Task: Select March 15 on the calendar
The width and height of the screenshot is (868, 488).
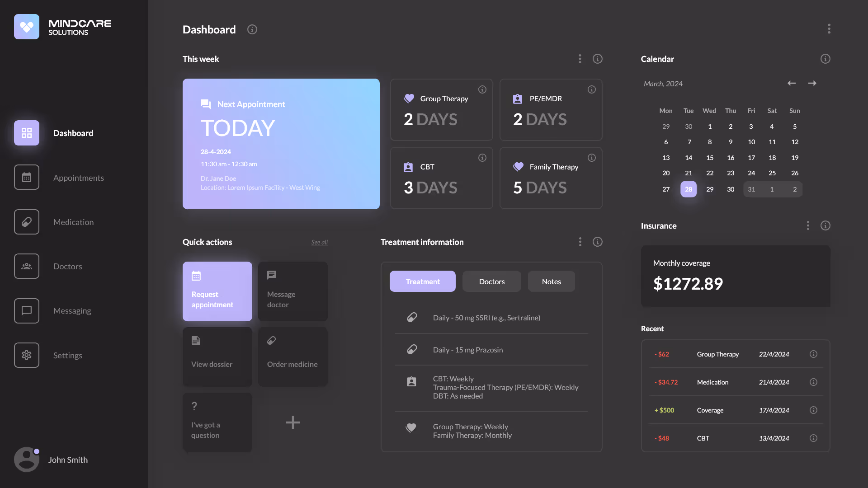Action: click(x=710, y=158)
